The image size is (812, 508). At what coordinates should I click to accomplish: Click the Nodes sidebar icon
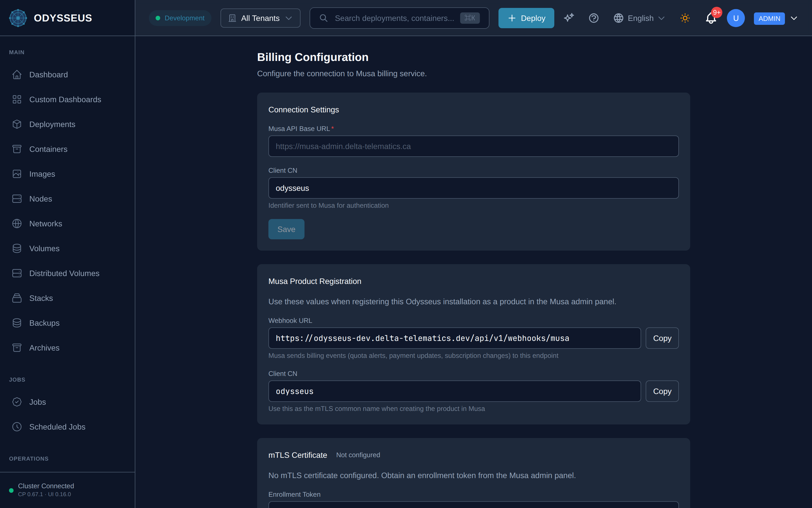click(17, 199)
